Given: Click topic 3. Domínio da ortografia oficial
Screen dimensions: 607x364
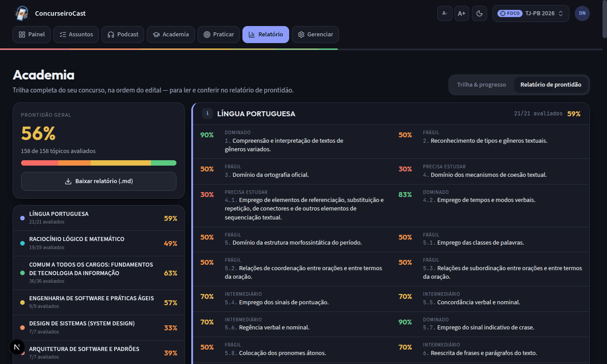Looking at the screenshot, I should (x=292, y=171).
